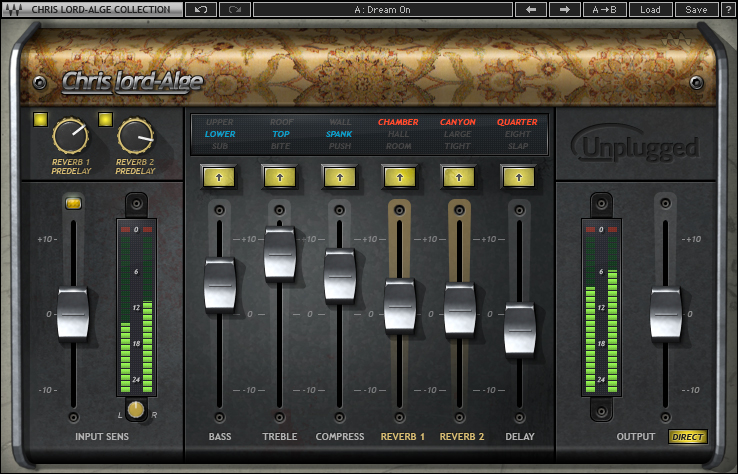Open the Load preset menu
738x474 pixels.
pos(650,9)
